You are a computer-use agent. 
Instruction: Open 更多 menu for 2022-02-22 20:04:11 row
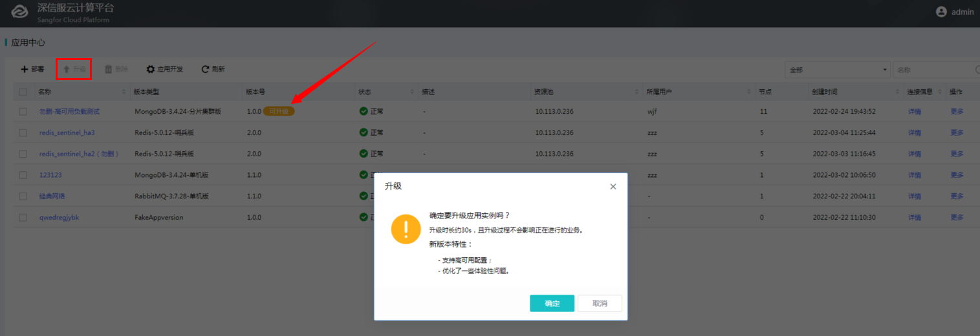point(957,196)
